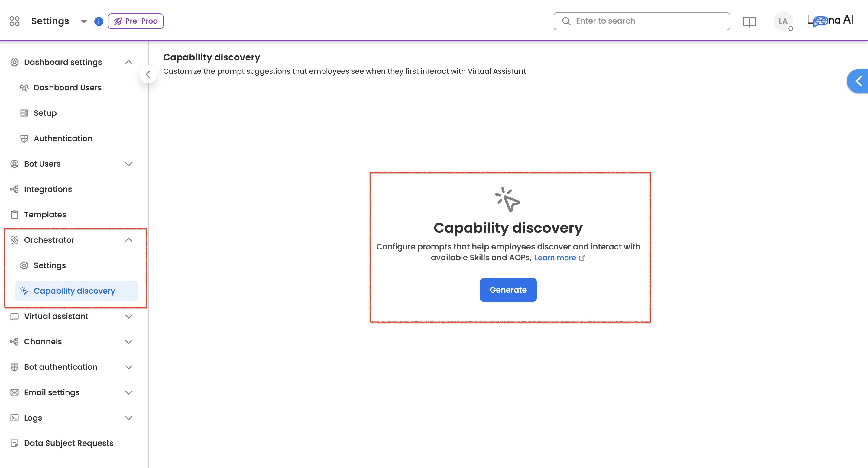Screen dimensions: 868x468
Task: Expand the Bot Users section
Action: (x=128, y=164)
